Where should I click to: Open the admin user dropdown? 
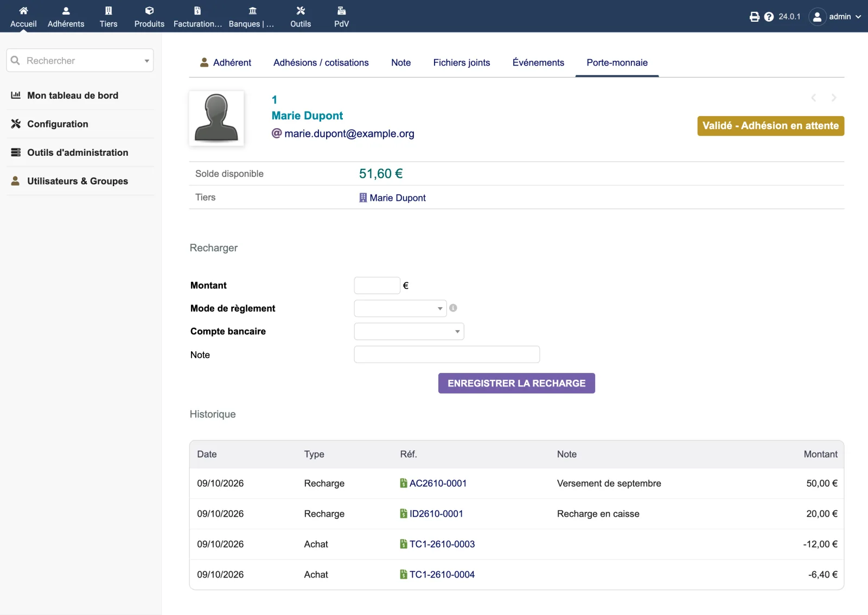coord(835,17)
